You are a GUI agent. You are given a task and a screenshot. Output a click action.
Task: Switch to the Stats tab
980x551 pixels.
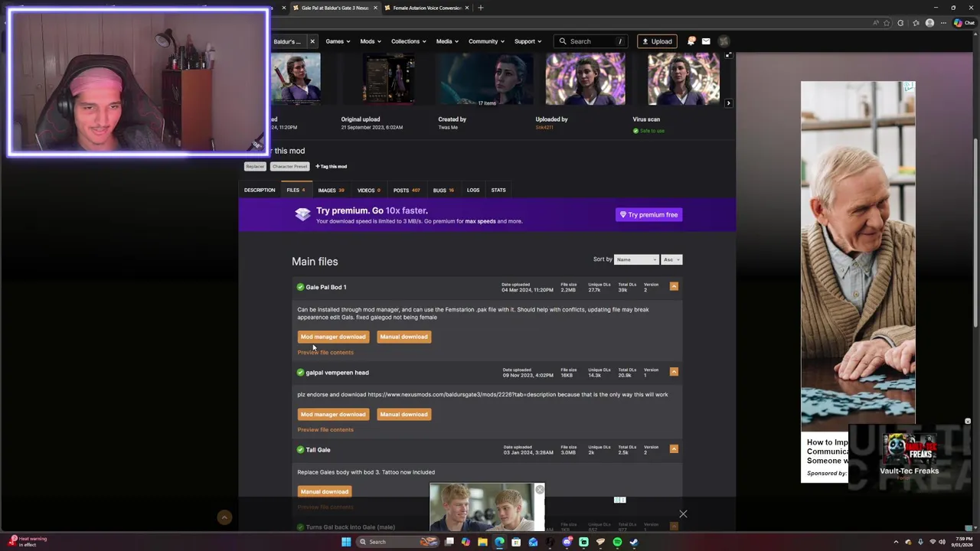coord(498,190)
